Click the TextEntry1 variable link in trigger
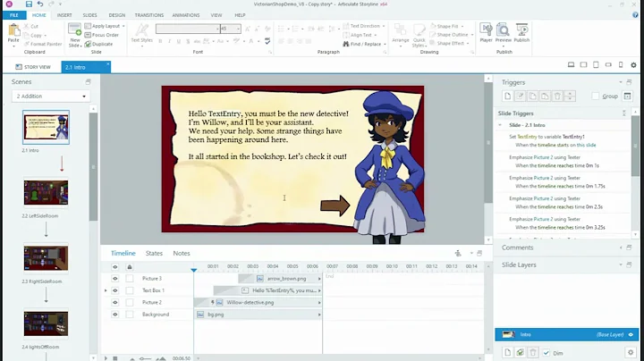 click(x=573, y=137)
